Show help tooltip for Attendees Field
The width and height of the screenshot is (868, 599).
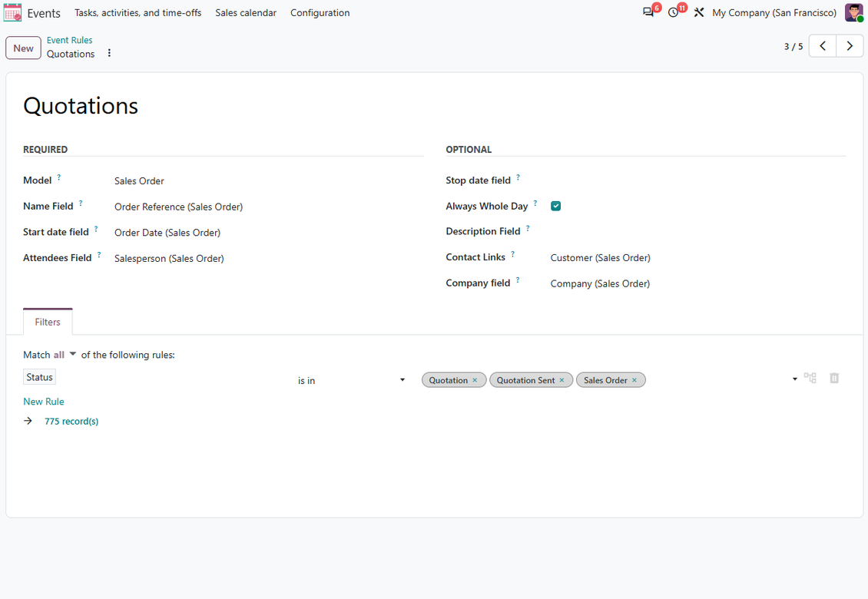[99, 255]
